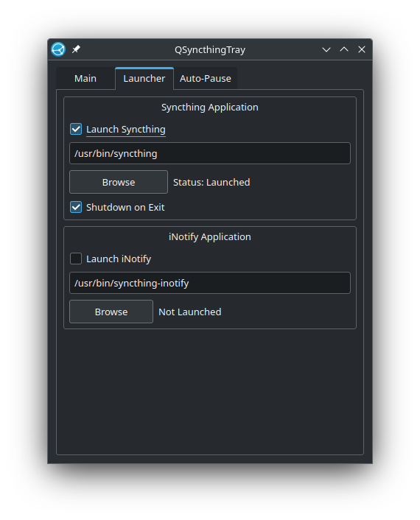The width and height of the screenshot is (420, 520).
Task: Browse for the Syncthing executable
Action: point(119,182)
